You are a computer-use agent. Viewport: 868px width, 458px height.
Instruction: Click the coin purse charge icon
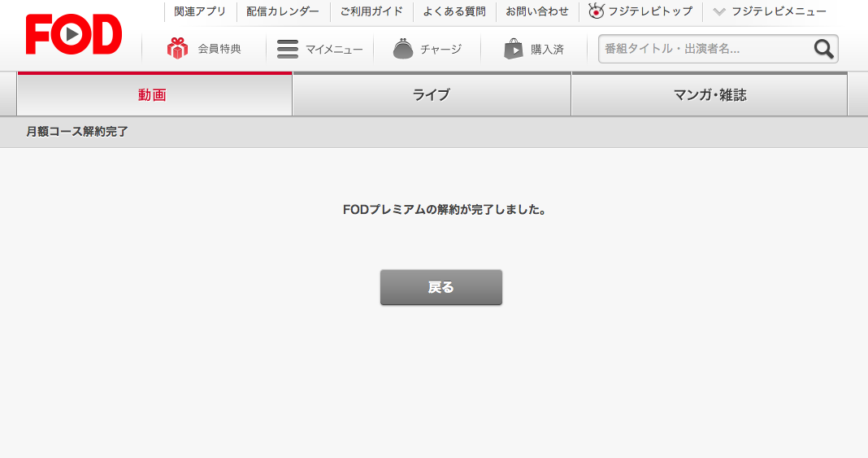point(403,49)
